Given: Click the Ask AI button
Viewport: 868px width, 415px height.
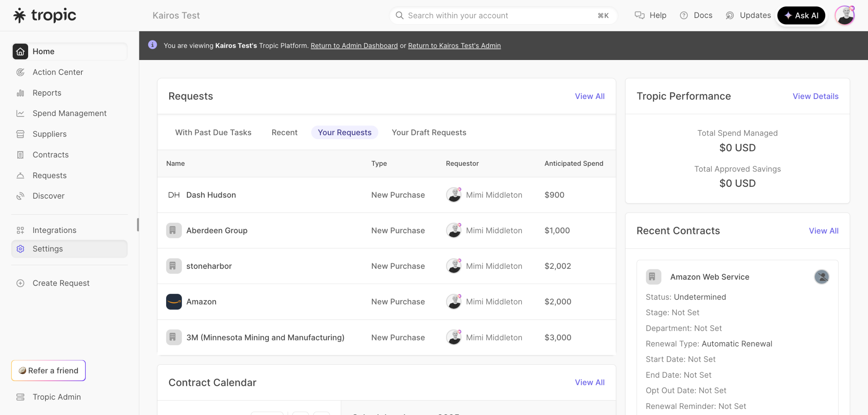Looking at the screenshot, I should tap(801, 16).
